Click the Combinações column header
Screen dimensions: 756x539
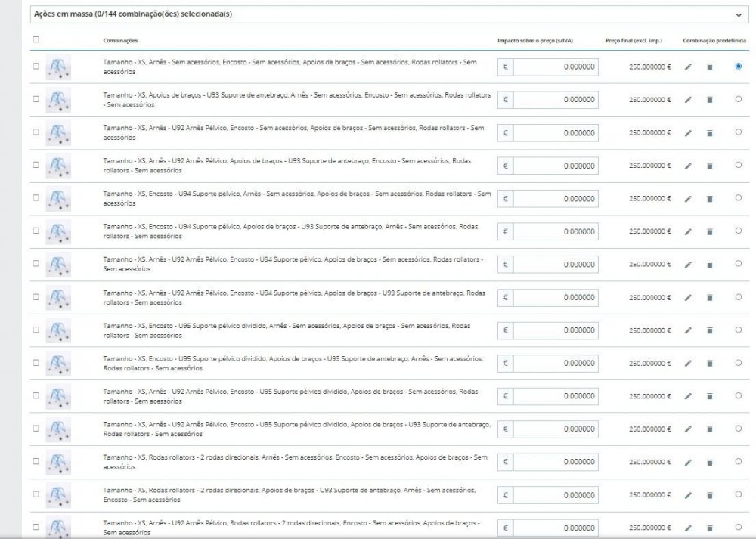tap(120, 41)
